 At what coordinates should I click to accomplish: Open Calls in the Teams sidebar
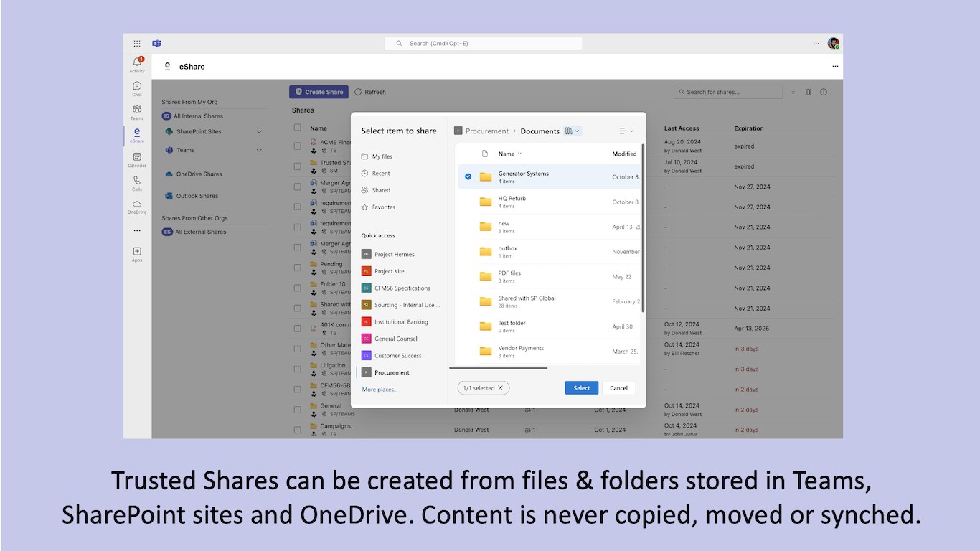click(x=137, y=184)
